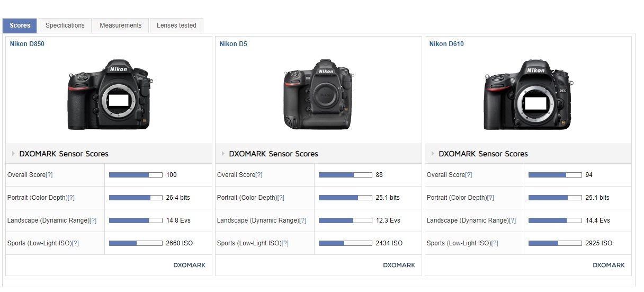Select the D850 overall score value 100

(171, 175)
